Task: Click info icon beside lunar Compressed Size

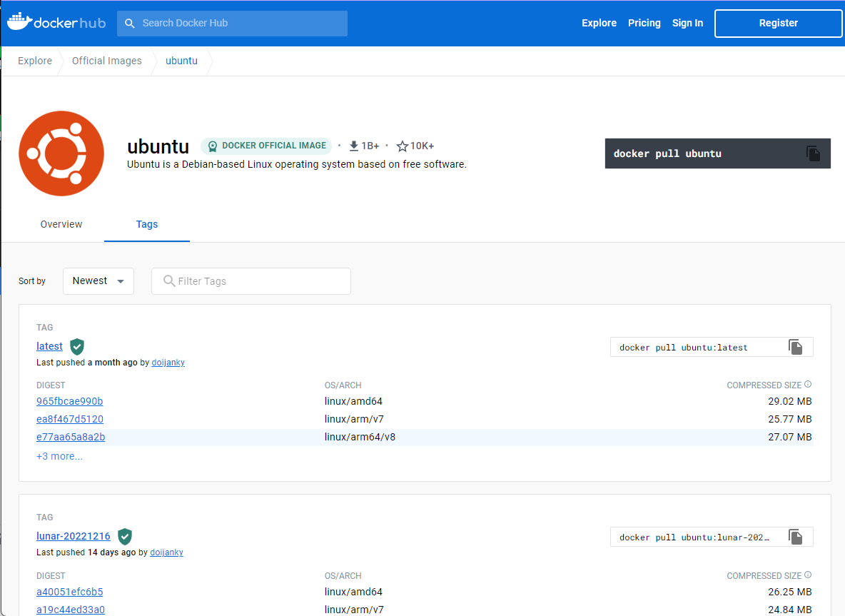Action: point(808,575)
